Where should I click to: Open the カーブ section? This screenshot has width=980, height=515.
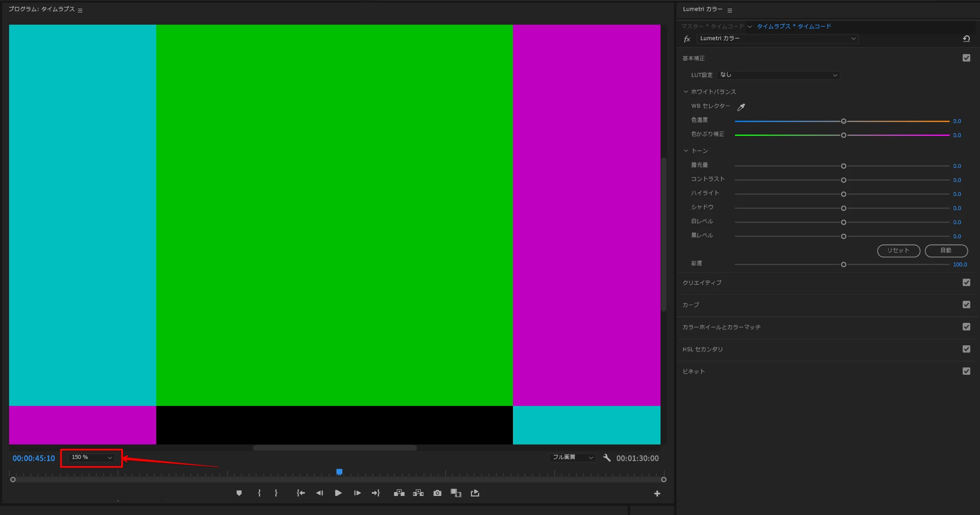[691, 305]
